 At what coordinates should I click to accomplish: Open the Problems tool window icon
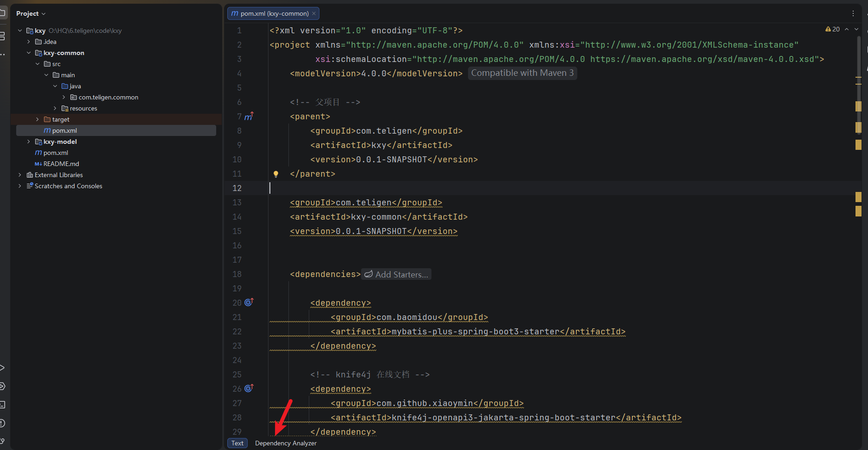click(x=2, y=423)
